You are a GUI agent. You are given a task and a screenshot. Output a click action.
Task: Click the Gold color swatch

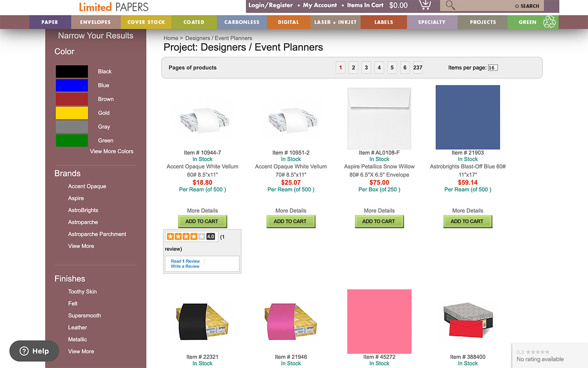coord(72,113)
